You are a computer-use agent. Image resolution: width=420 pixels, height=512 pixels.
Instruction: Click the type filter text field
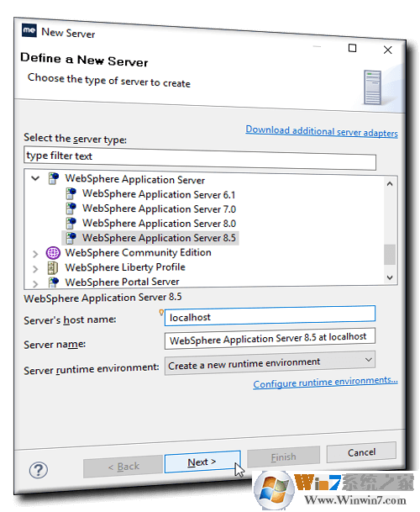point(200,159)
